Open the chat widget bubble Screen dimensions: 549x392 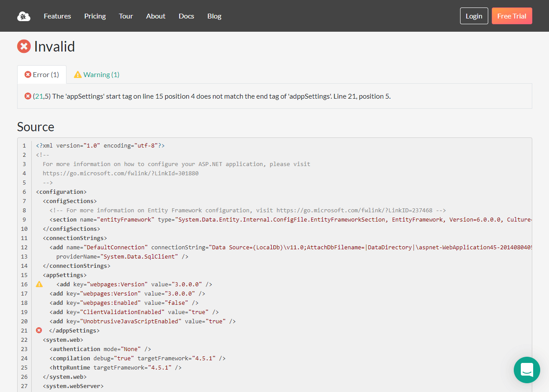(x=527, y=370)
